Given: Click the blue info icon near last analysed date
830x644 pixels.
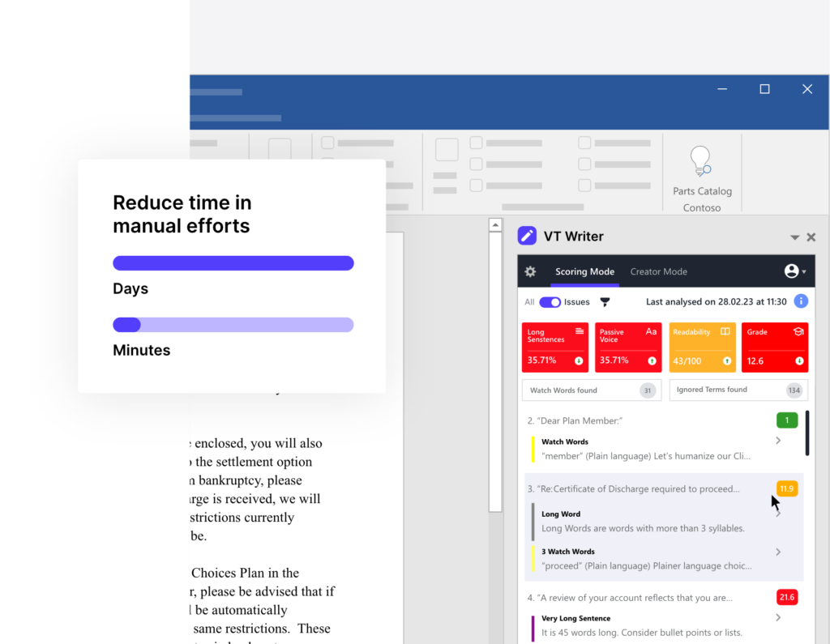Looking at the screenshot, I should [801, 301].
